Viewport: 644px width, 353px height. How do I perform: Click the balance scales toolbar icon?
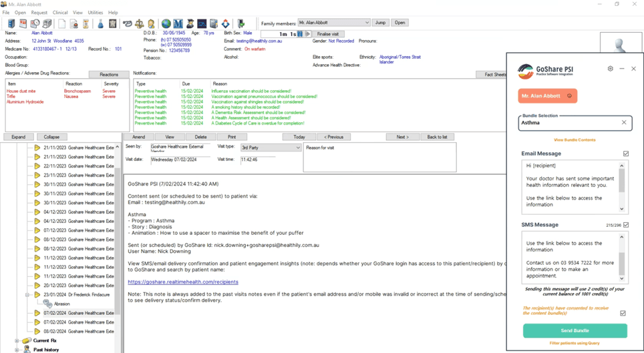pyautogui.click(x=140, y=23)
